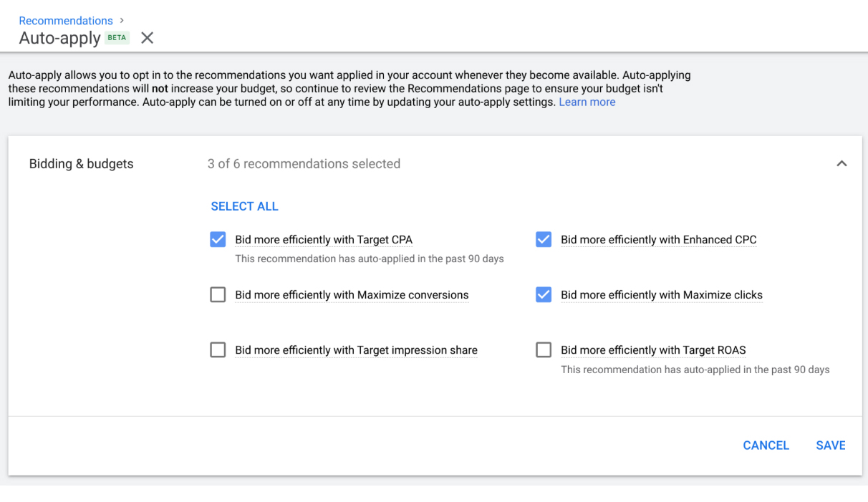Click auto-applied note under Target ROAS

tap(695, 370)
